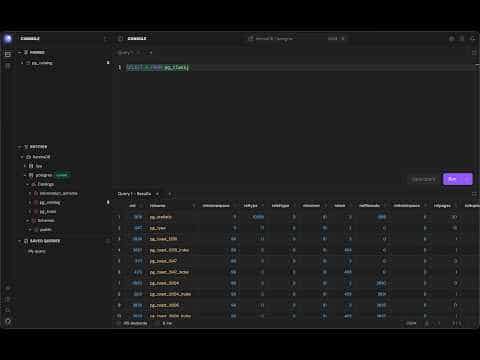Click the second icon of lower sidebar group

point(8,299)
